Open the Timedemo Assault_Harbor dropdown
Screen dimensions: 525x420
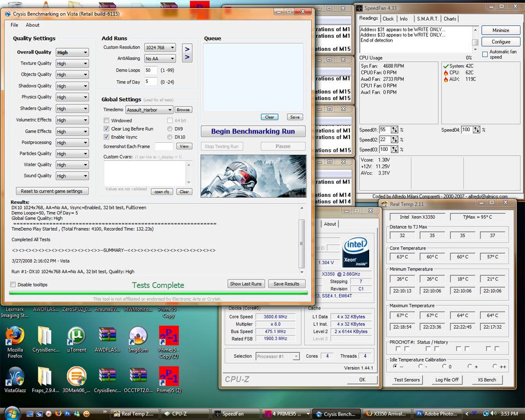pos(149,110)
